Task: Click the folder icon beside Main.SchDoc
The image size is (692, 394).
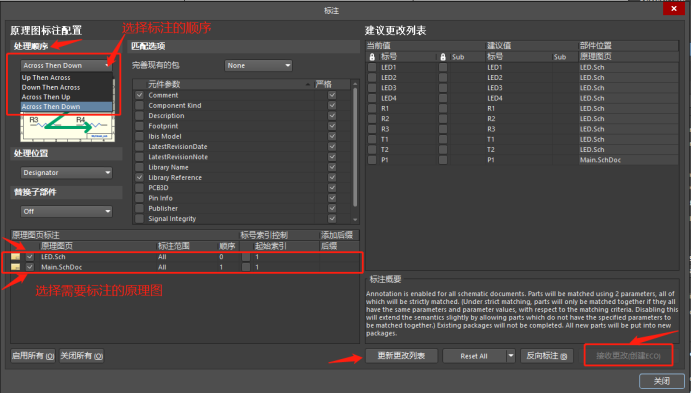Action: coord(15,267)
